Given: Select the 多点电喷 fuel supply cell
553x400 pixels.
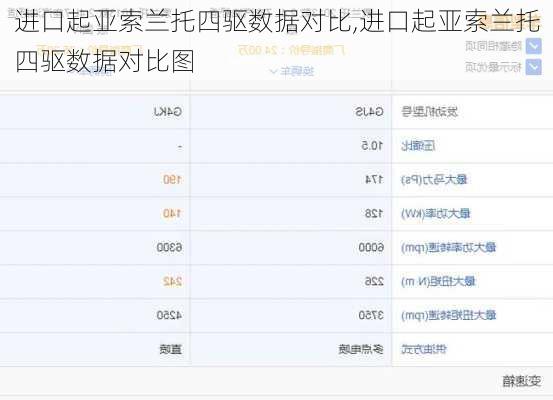Looking at the screenshot, I should (361, 349).
